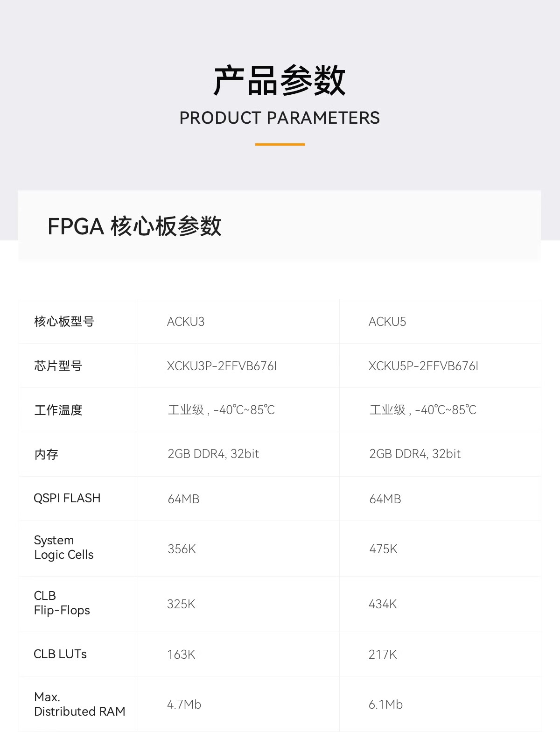The width and height of the screenshot is (560, 732).
Task: Select the 内存 row label
Action: click(46, 454)
